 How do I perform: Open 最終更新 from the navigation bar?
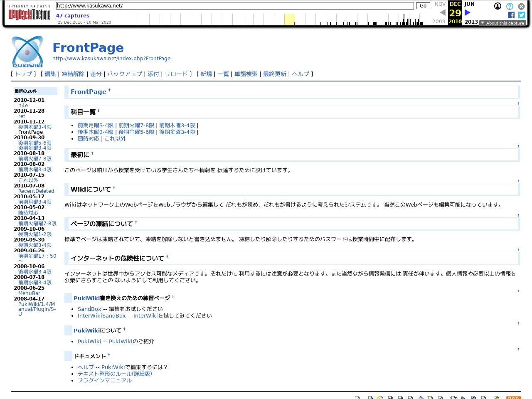coord(275,74)
